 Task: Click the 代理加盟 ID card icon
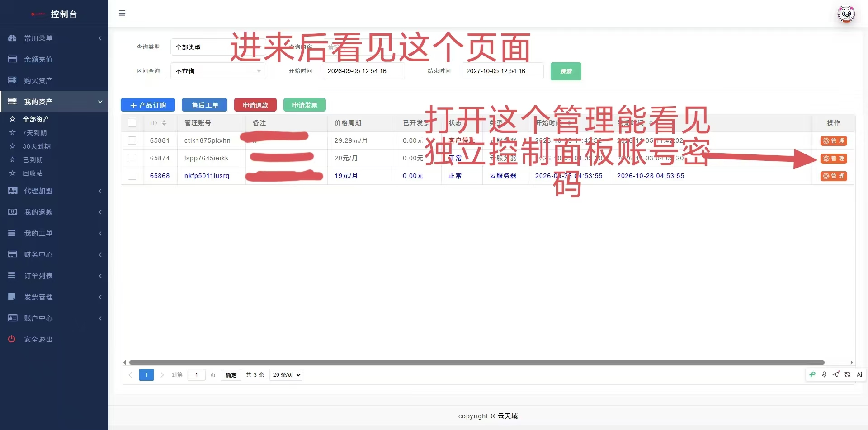[x=12, y=191]
